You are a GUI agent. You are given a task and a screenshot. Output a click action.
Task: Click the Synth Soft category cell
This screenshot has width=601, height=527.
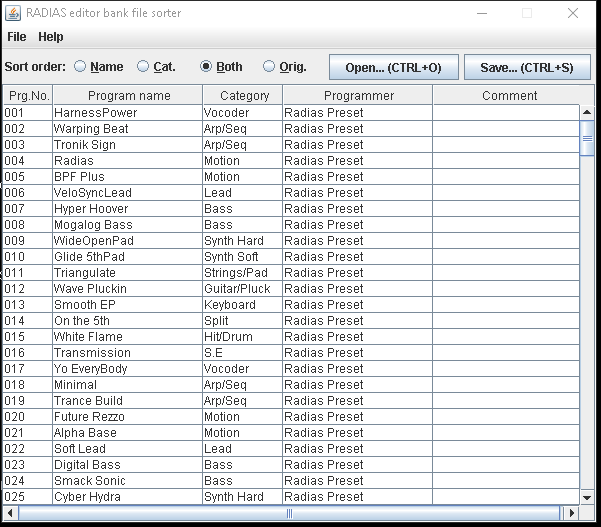click(242, 257)
